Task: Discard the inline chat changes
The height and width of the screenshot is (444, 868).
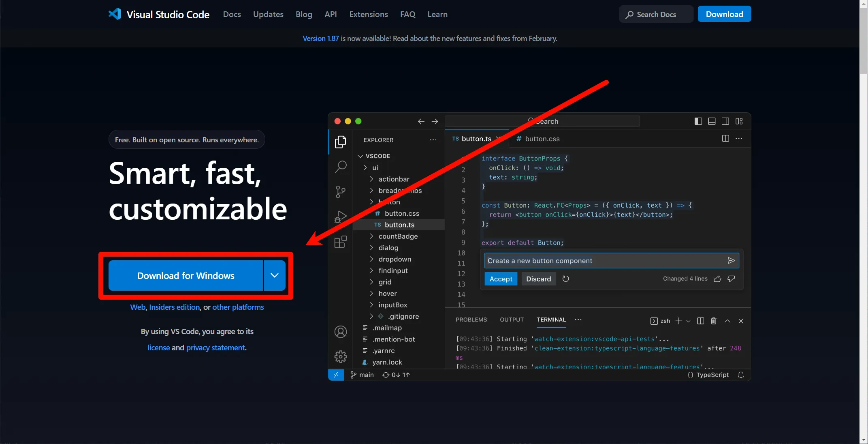Action: click(x=538, y=279)
